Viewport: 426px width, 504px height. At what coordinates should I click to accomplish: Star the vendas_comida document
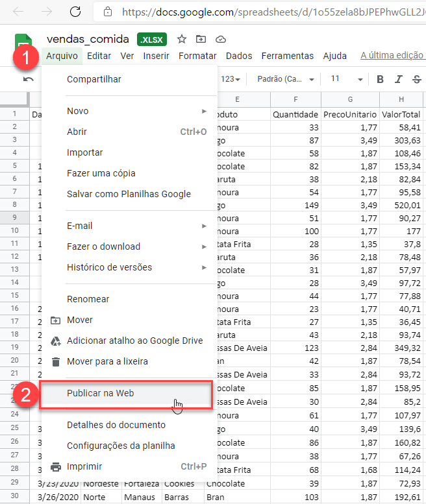click(181, 39)
